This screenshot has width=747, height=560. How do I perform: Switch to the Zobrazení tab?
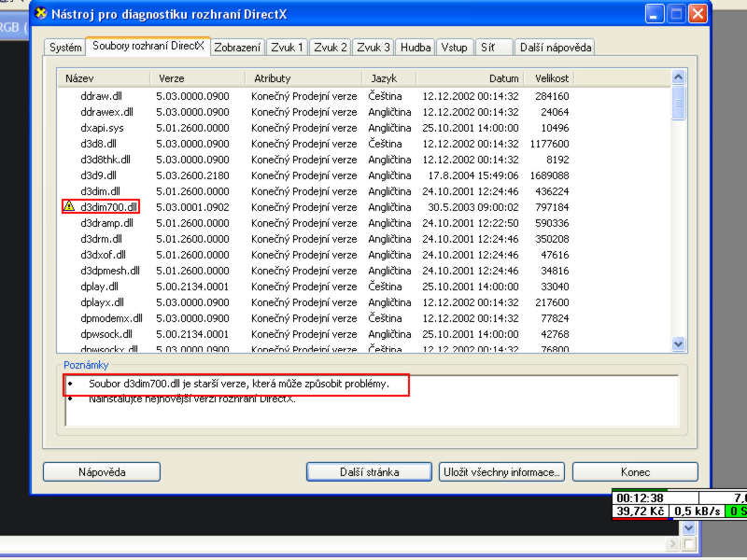pos(237,48)
